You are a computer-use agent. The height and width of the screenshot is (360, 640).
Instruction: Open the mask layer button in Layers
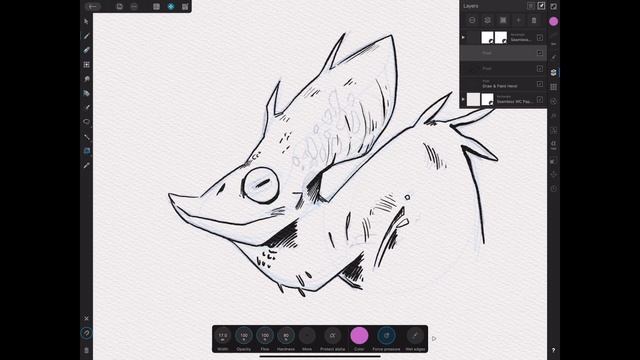tap(472, 20)
